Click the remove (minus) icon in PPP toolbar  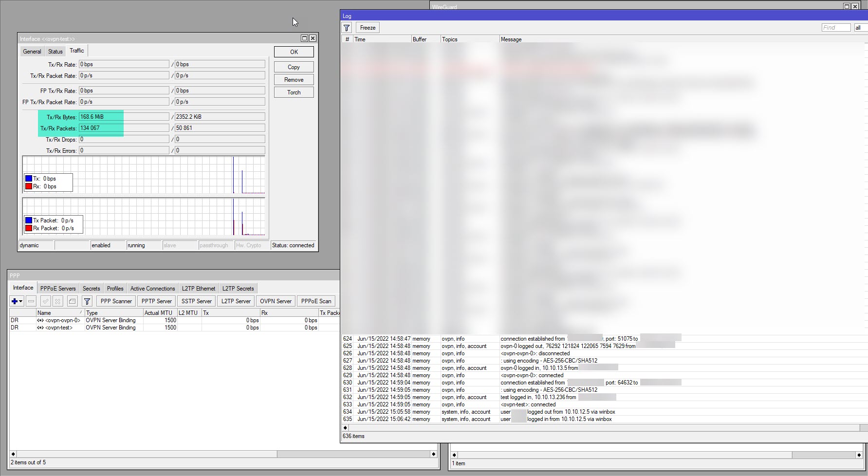coord(31,301)
